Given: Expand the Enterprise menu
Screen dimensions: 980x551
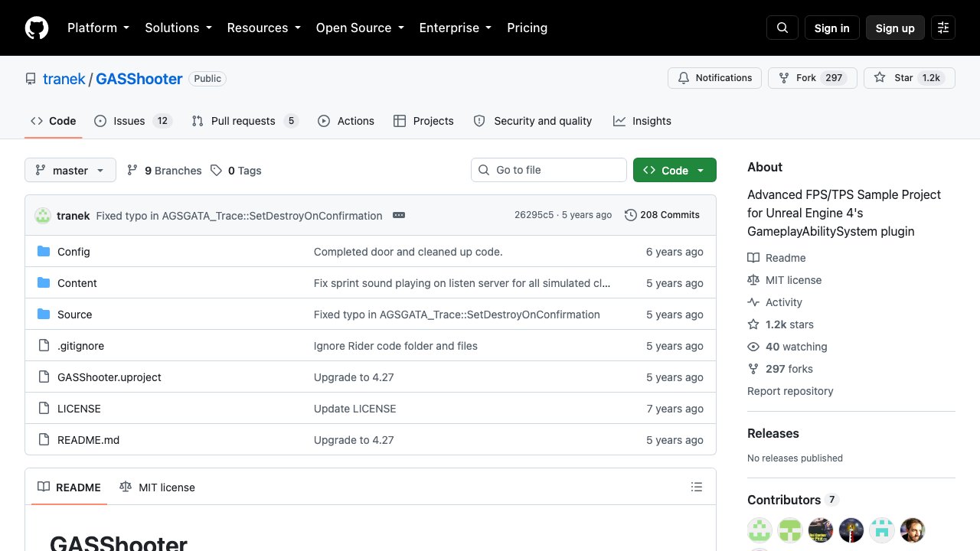Looking at the screenshot, I should [x=456, y=28].
